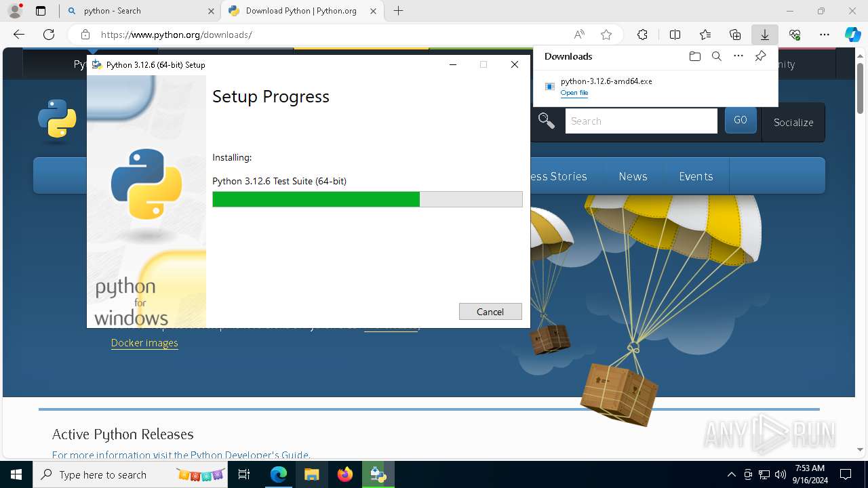Screen dimensions: 868x488
Task: Minimize the Python Setup dialog
Action: [x=453, y=64]
